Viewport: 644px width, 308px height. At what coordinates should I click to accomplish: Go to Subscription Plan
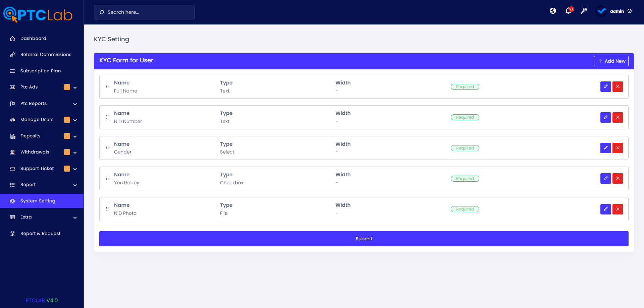40,71
